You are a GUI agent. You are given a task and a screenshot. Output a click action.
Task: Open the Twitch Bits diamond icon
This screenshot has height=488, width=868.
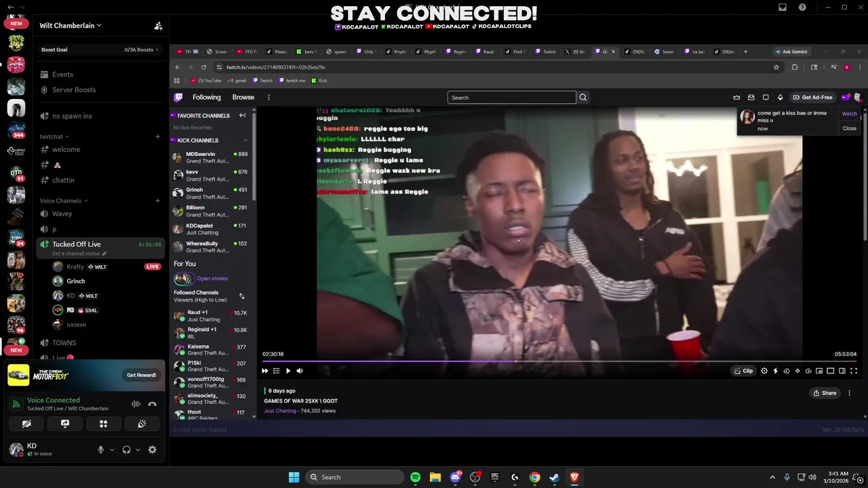[x=780, y=98]
